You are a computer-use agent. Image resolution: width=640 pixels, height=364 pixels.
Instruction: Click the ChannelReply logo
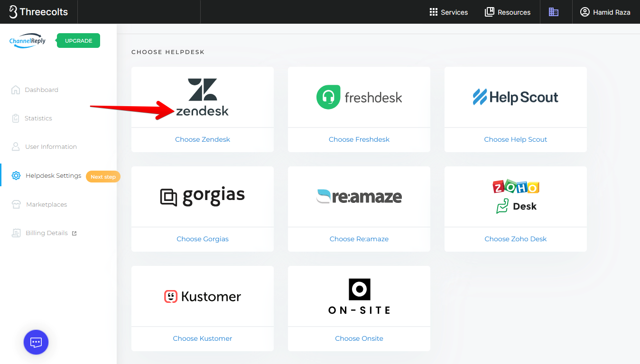point(28,41)
